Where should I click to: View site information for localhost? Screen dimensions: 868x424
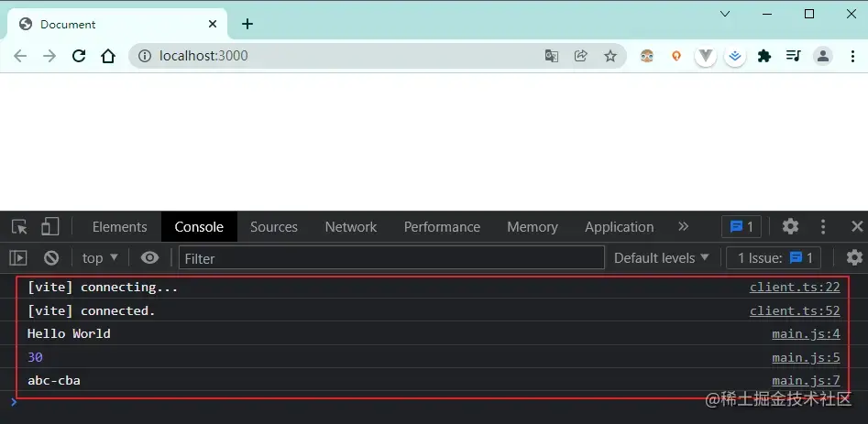145,56
